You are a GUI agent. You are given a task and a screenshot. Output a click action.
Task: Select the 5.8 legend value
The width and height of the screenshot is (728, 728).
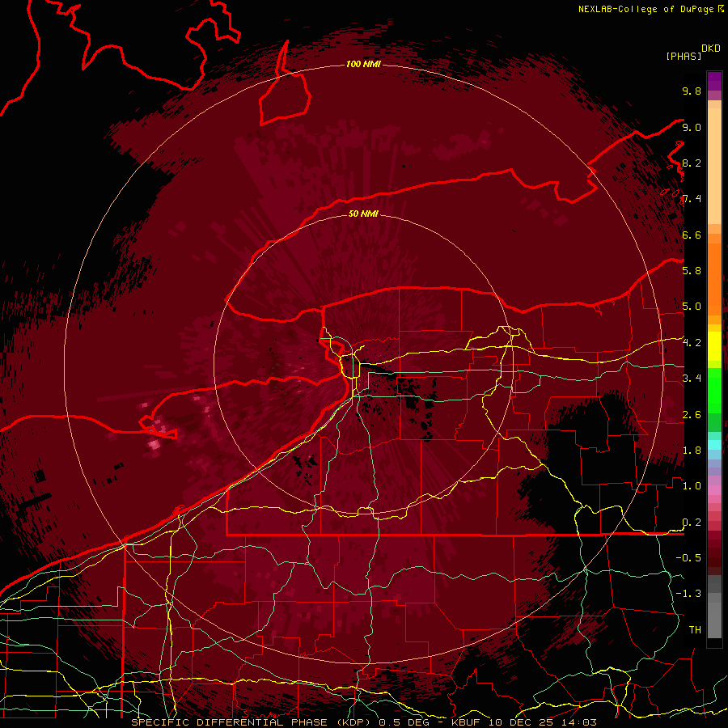tap(692, 270)
